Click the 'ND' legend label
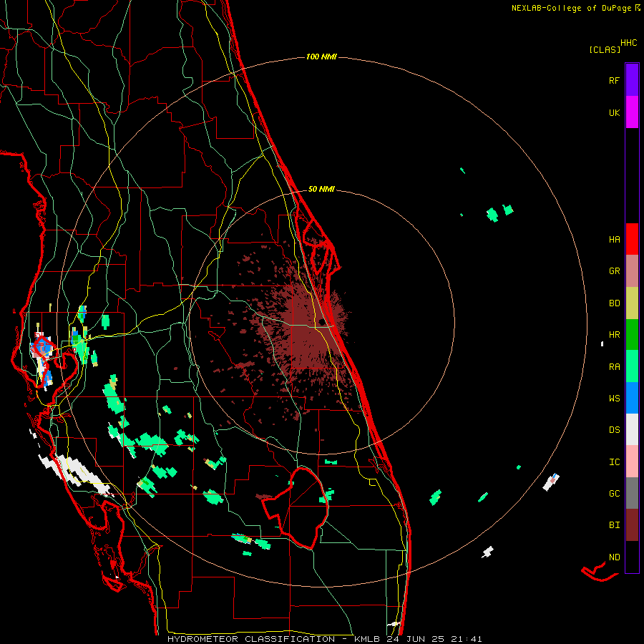 click(x=614, y=557)
